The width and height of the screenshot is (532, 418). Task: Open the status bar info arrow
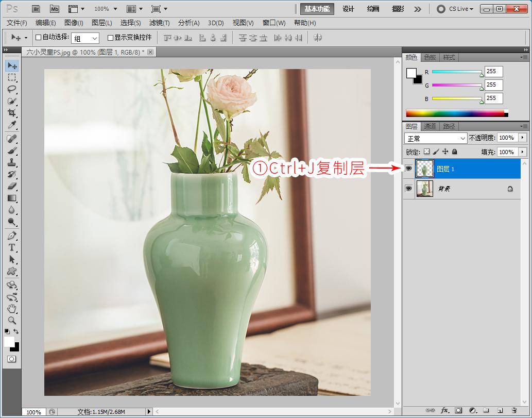[x=149, y=411]
